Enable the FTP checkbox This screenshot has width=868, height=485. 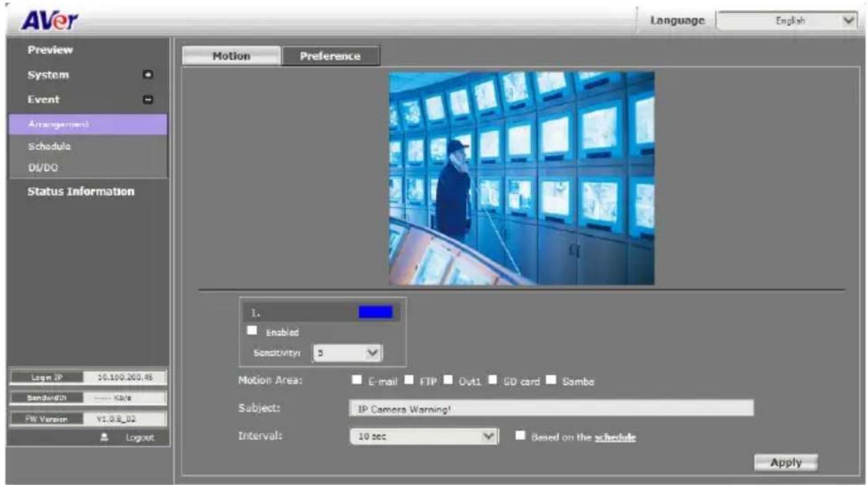pyautogui.click(x=409, y=380)
